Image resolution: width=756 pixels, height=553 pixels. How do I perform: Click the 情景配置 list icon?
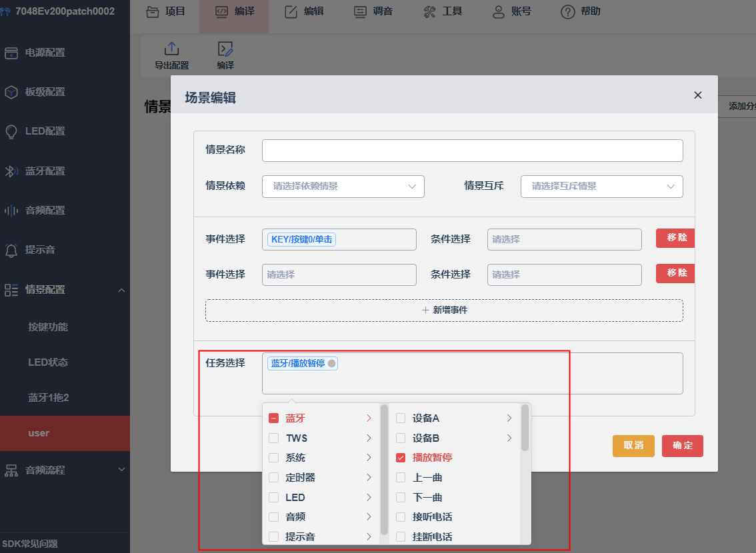[x=11, y=290]
